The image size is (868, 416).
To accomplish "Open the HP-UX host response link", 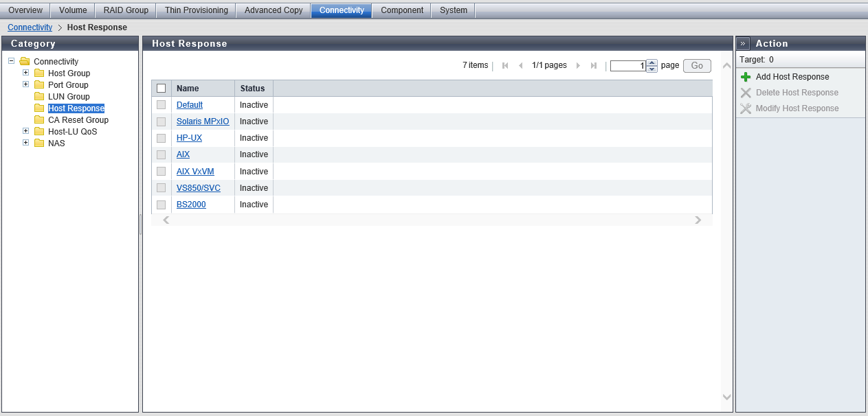I will pos(189,138).
